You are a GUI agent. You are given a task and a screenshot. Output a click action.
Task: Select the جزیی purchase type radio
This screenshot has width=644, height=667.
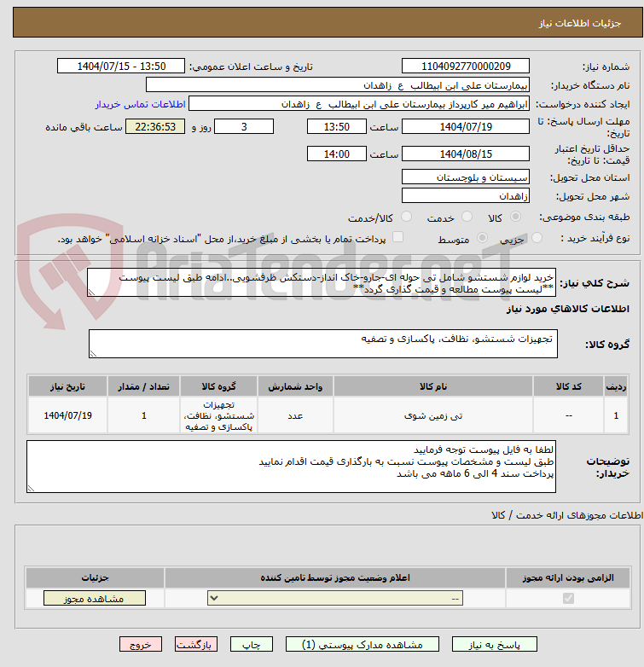point(537,238)
